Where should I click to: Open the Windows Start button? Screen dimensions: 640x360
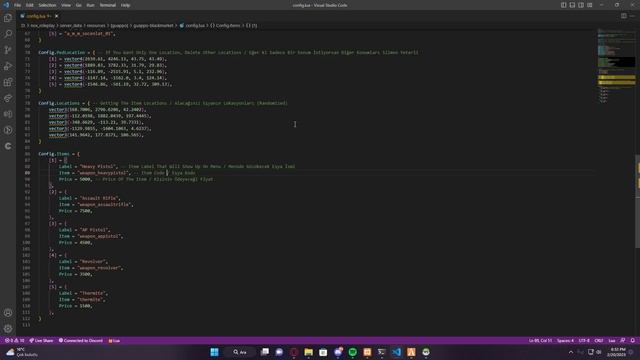(214, 352)
